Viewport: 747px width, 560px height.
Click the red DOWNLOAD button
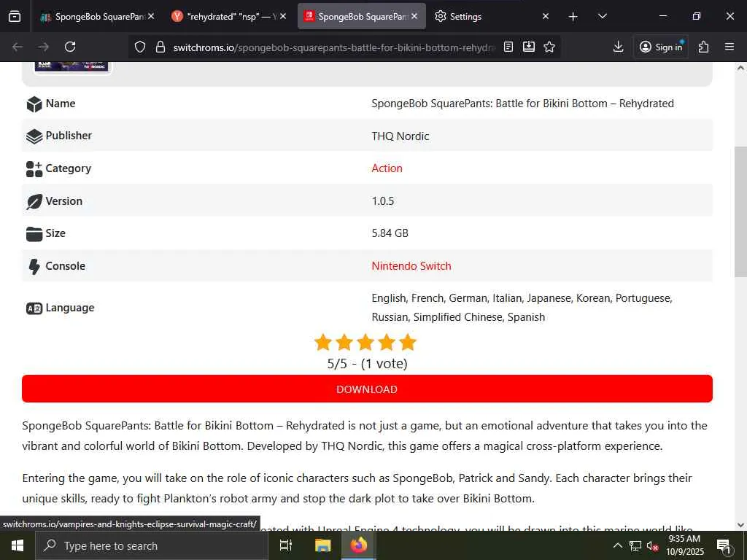367,389
